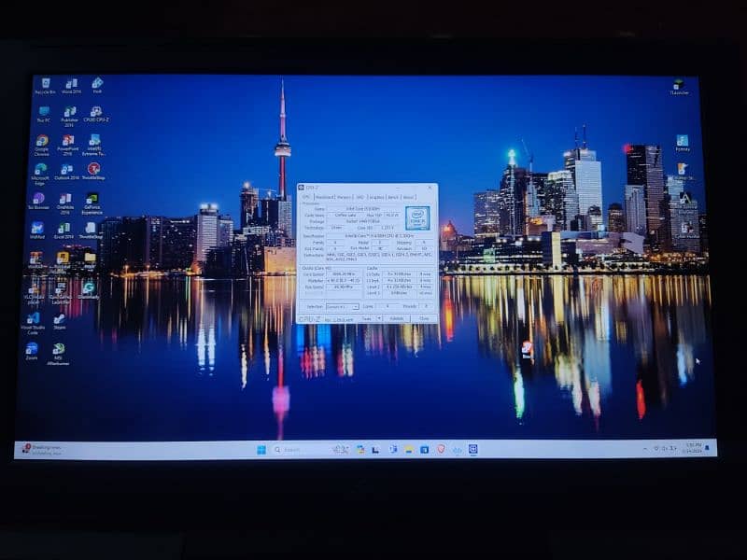This screenshot has width=747, height=560.
Task: Open the This PC desktop icon
Action: 43,113
